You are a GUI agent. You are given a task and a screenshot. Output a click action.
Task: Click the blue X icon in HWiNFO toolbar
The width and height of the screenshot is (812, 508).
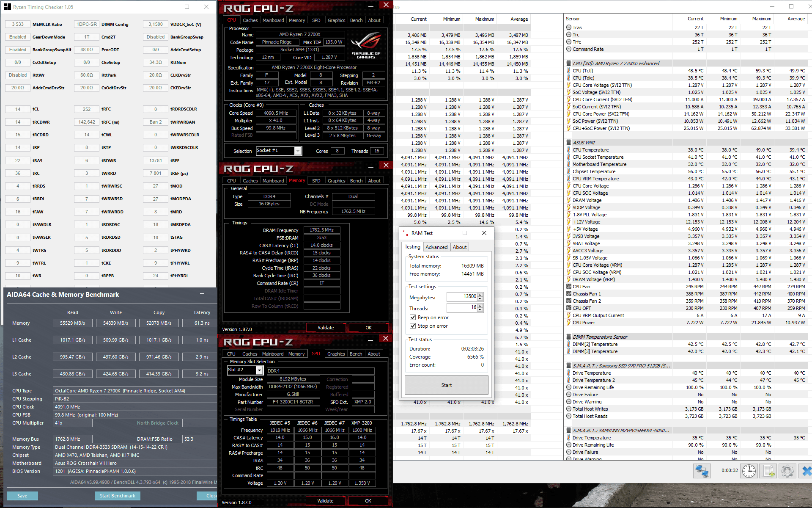coord(806,471)
